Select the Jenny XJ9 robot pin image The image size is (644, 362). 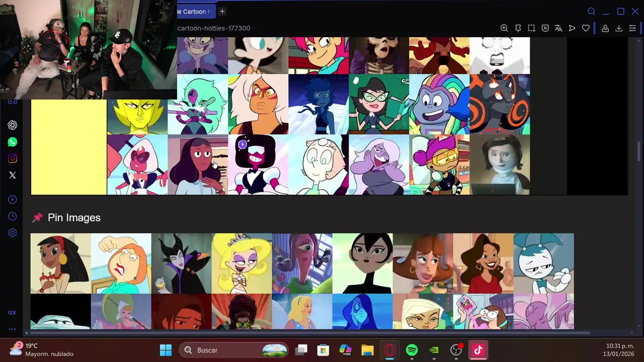pyautogui.click(x=544, y=263)
